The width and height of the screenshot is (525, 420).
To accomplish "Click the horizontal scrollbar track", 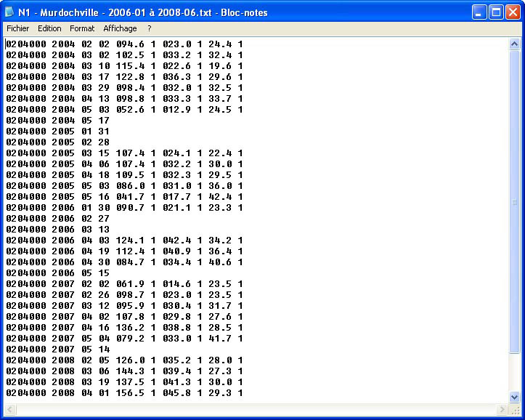I will (256, 409).
